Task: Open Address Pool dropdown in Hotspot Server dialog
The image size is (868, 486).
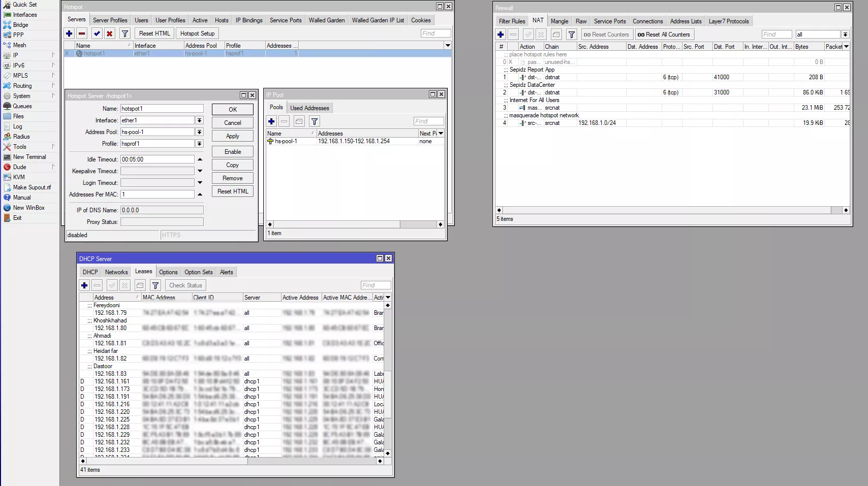Action: (200, 132)
